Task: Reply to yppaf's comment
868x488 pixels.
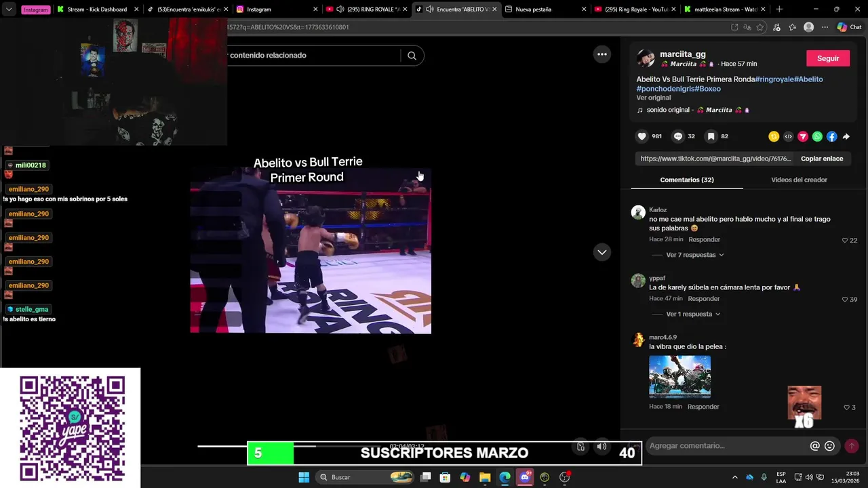Action: point(704,299)
